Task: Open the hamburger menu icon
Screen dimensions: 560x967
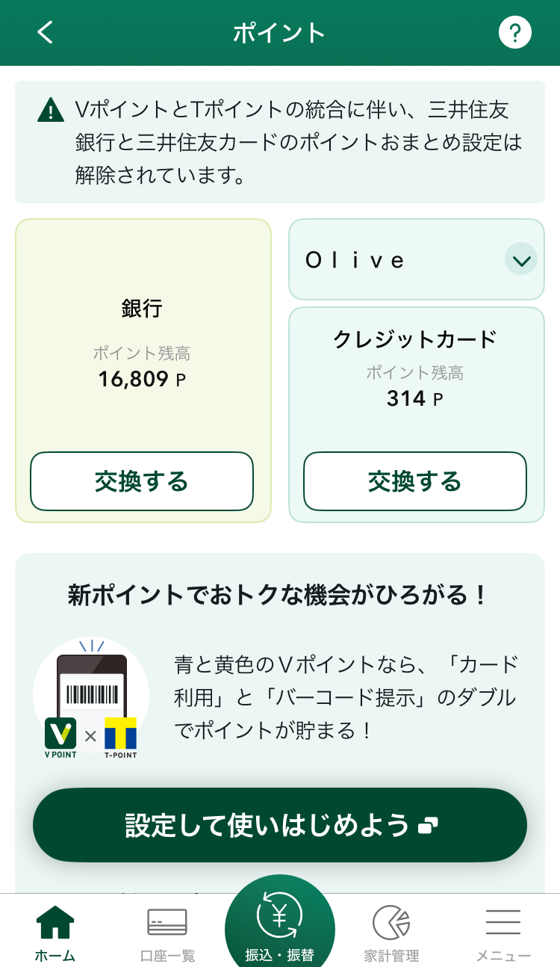Action: (x=503, y=923)
